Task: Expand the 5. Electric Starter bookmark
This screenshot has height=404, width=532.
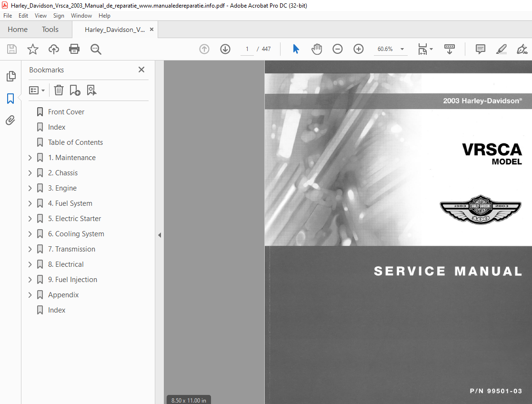Action: pyautogui.click(x=30, y=219)
